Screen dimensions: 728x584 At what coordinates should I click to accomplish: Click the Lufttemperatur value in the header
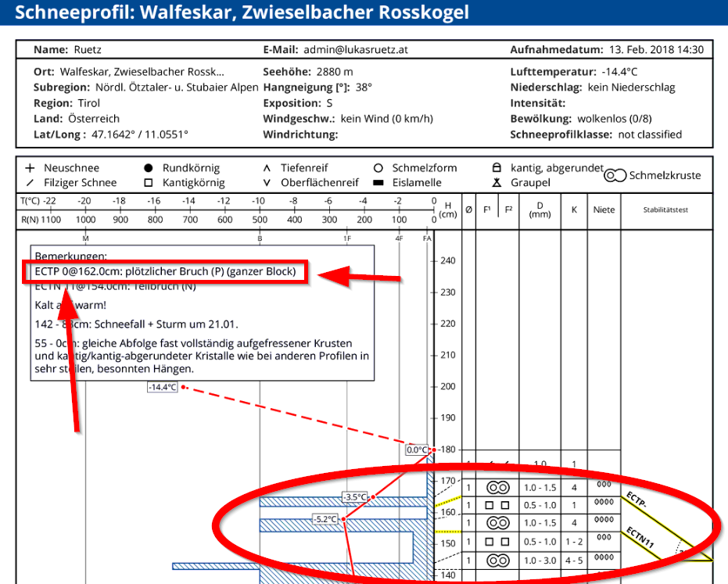tap(619, 72)
